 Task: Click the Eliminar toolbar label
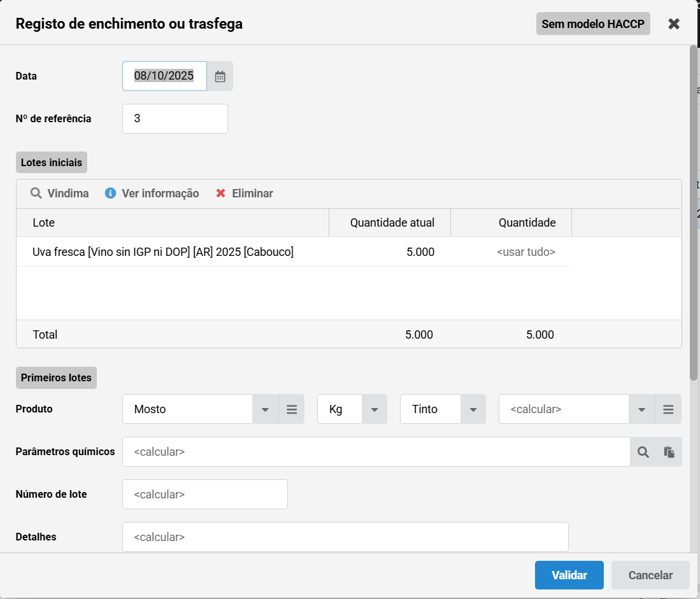(x=252, y=193)
